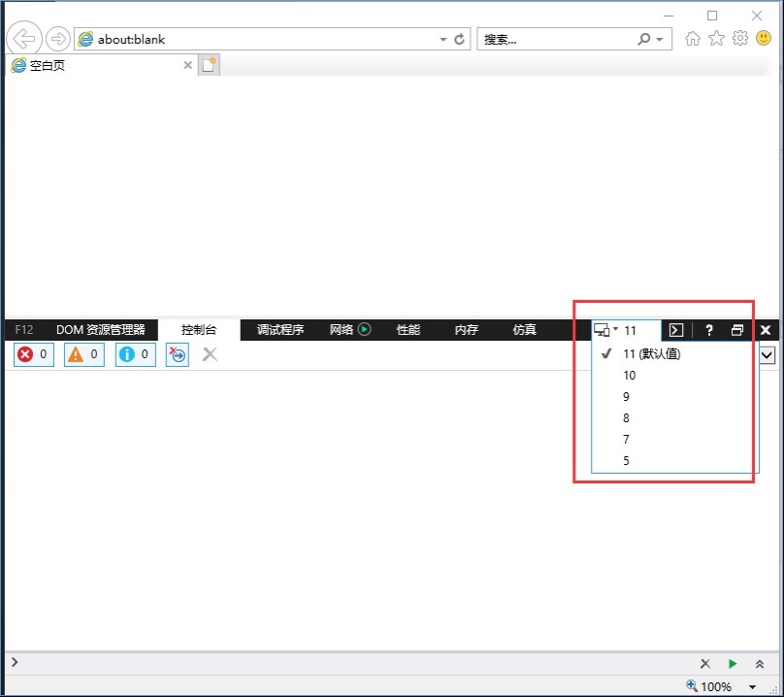Toggle the warning messages filter

pos(84,354)
